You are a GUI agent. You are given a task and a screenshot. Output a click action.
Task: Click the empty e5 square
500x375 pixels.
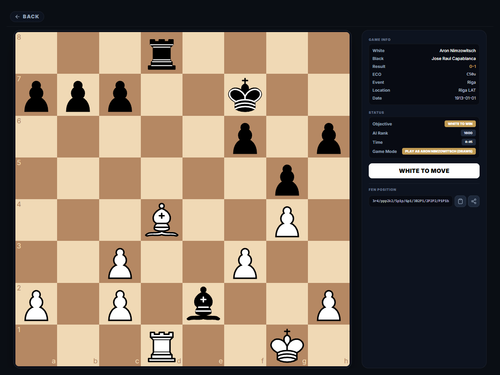coord(203,178)
